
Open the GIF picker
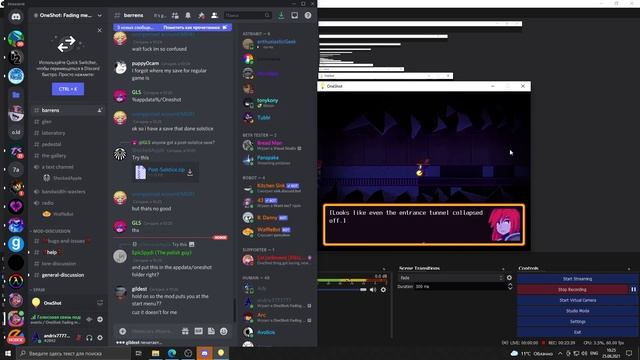pos(198,331)
